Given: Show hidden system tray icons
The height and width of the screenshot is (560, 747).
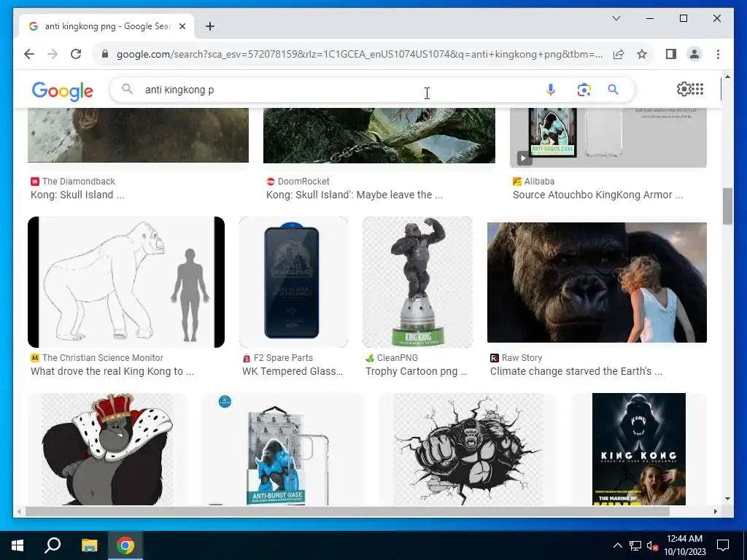Looking at the screenshot, I should pyautogui.click(x=617, y=545).
